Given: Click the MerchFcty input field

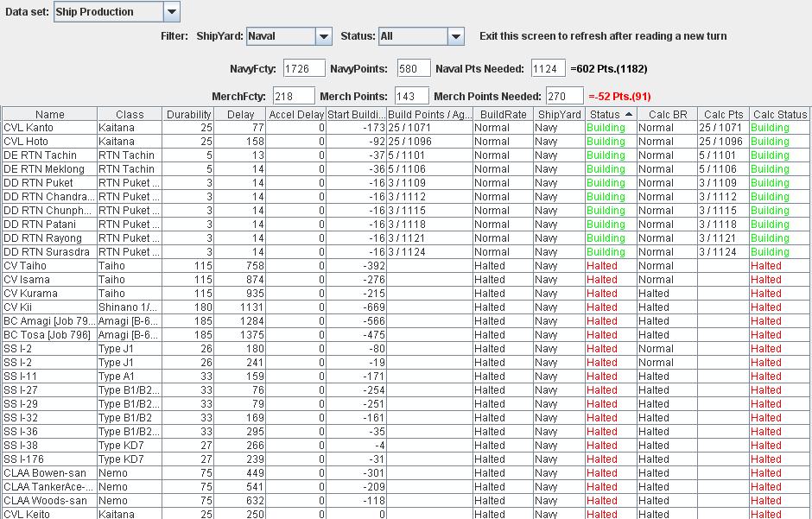Looking at the screenshot, I should (294, 96).
